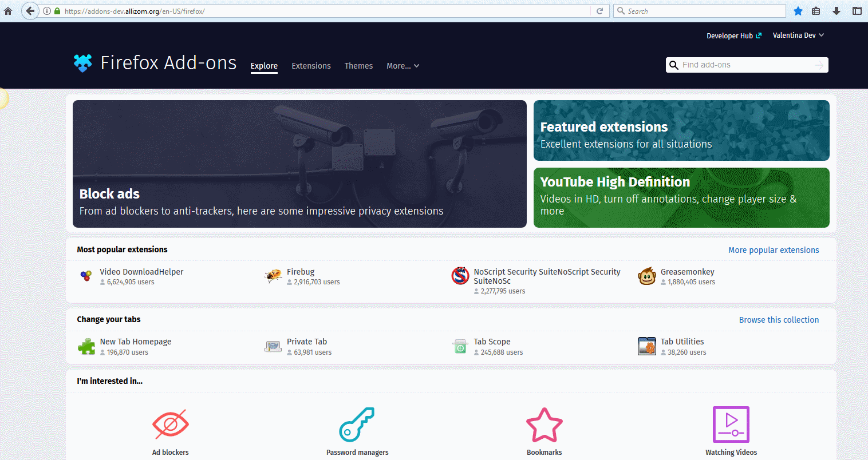The image size is (868, 460).
Task: Open the New Tab Homepage extension name
Action: click(x=136, y=342)
